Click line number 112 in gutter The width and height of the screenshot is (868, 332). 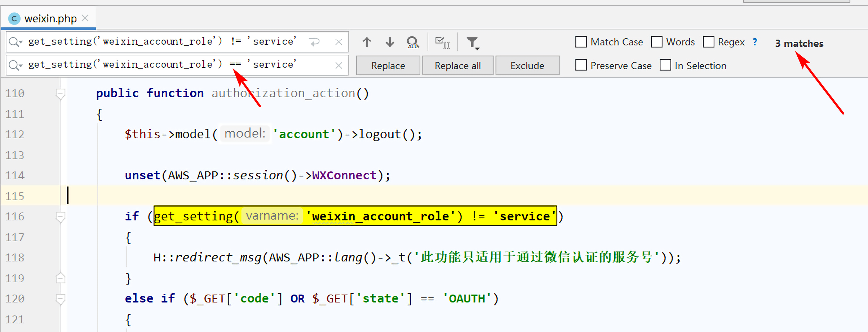point(15,135)
